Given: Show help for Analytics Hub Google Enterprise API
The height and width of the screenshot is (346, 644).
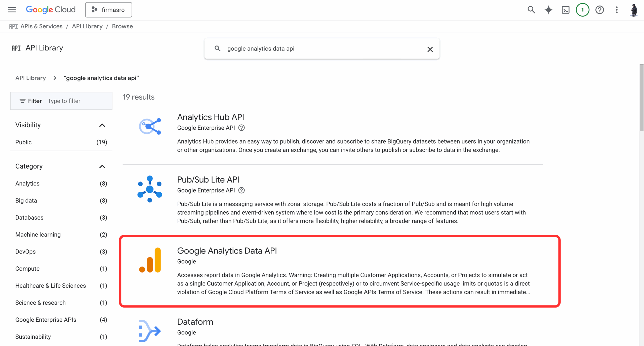Looking at the screenshot, I should (x=242, y=128).
